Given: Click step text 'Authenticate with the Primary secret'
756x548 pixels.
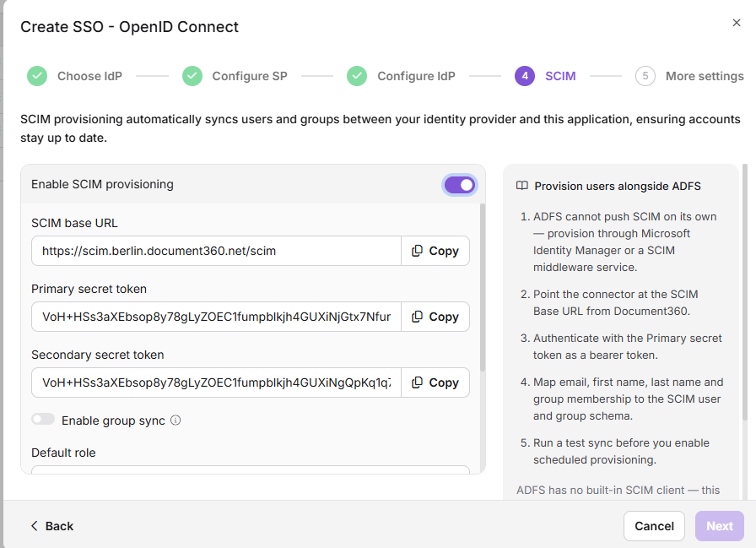Looking at the screenshot, I should click(x=627, y=338).
